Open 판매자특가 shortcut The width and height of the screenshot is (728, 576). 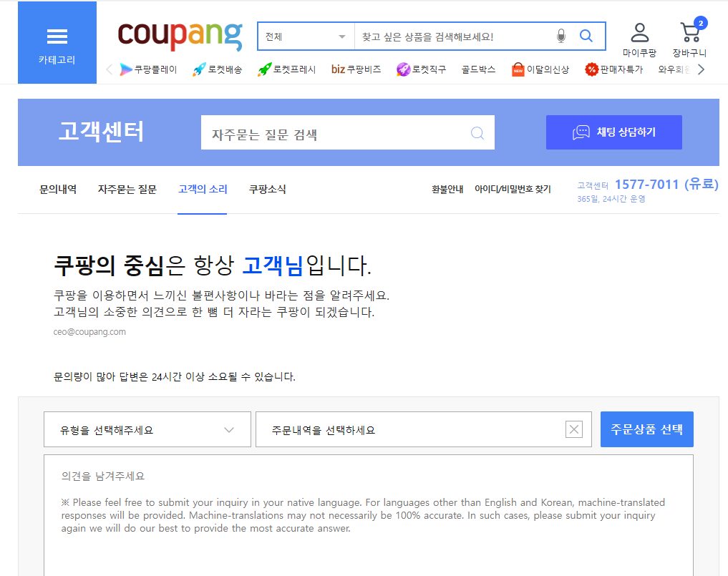tap(613, 69)
